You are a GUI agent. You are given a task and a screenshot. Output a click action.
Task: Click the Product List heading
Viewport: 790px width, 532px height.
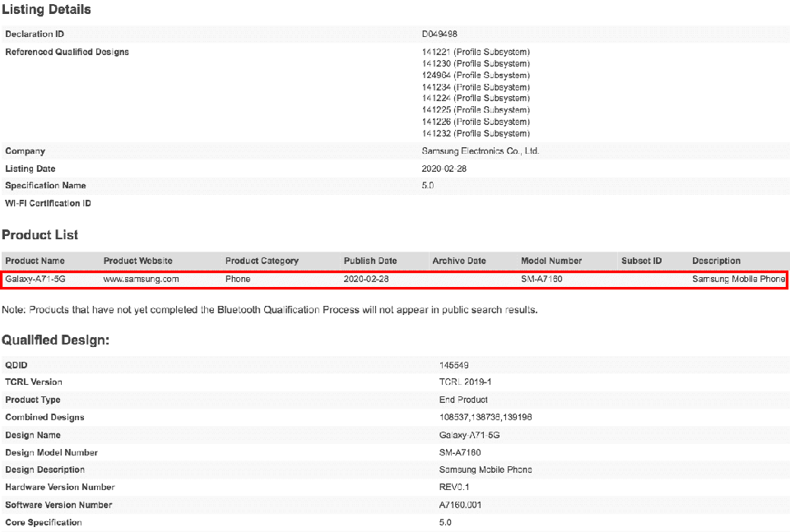pos(39,235)
